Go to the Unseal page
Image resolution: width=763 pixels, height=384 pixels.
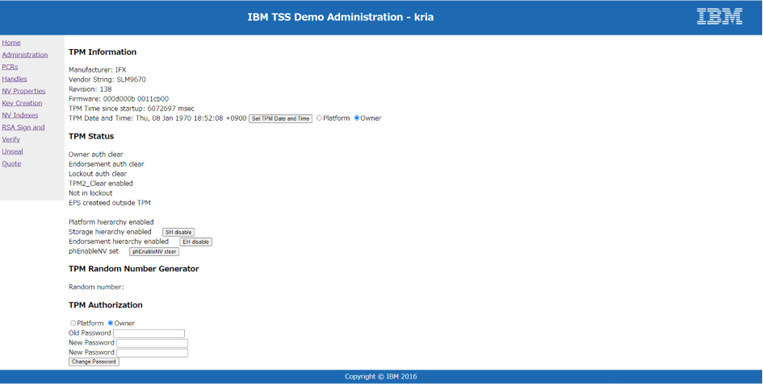(12, 151)
